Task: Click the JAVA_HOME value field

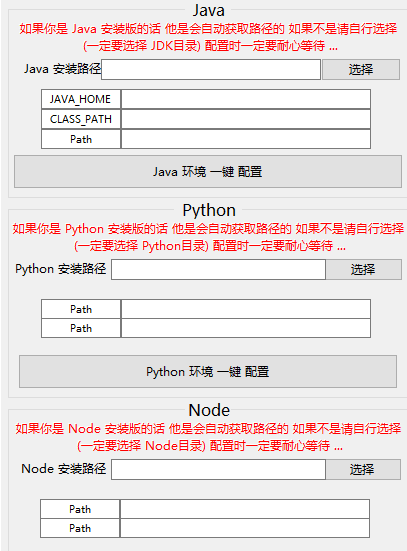Action: (246, 99)
